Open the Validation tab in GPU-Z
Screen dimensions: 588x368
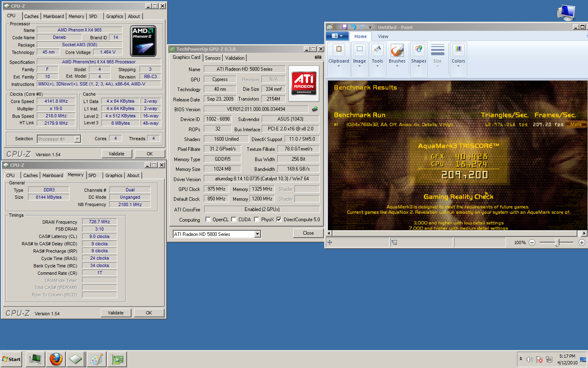click(235, 58)
